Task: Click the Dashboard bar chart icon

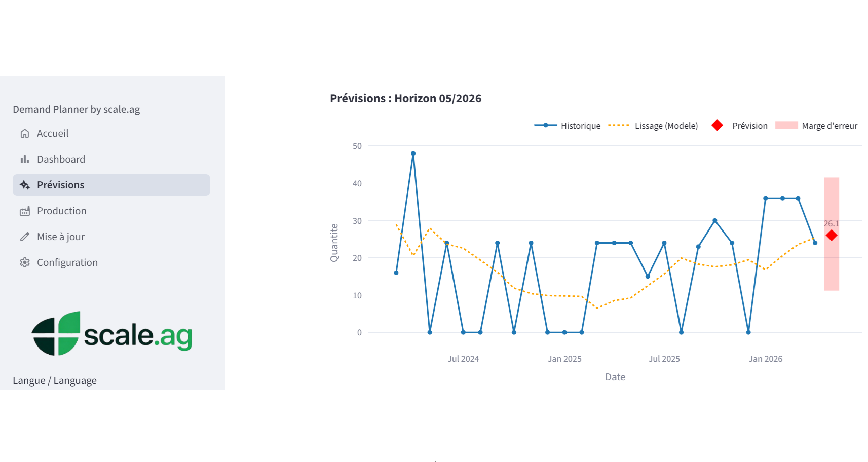Action: point(25,159)
